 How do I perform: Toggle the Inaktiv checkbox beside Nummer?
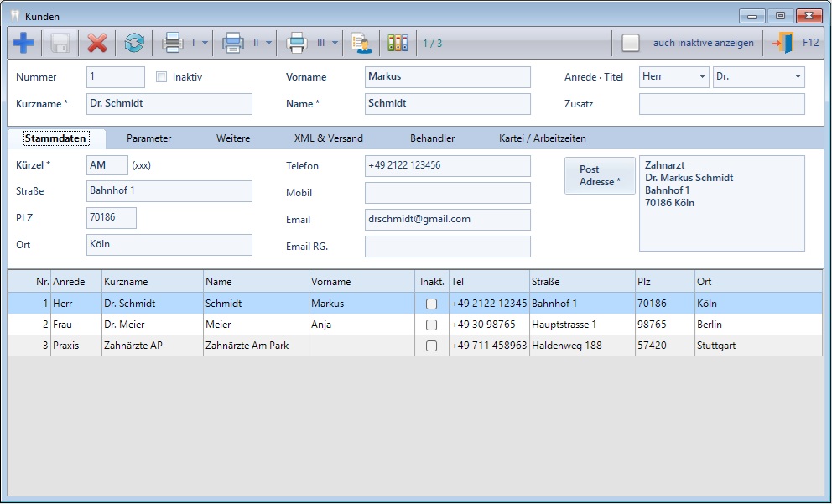(x=162, y=77)
